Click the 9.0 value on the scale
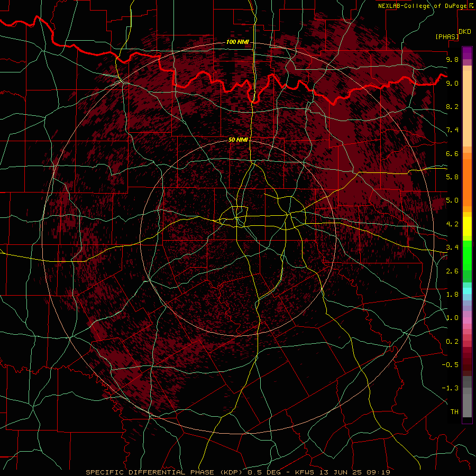Image resolution: width=476 pixels, height=476 pixels. (x=452, y=83)
